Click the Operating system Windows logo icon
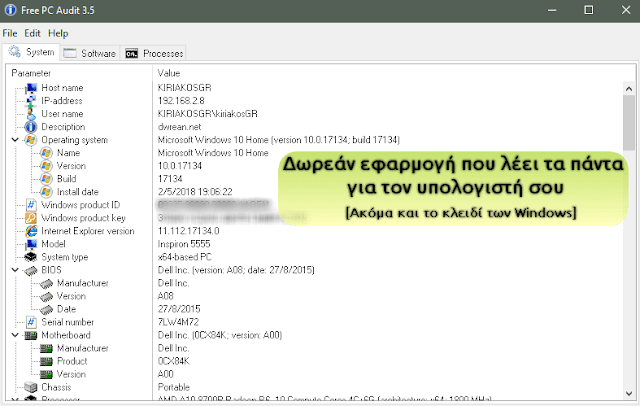640x406 pixels. pos(31,140)
